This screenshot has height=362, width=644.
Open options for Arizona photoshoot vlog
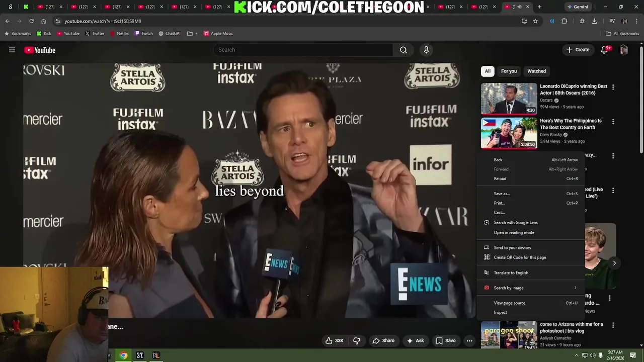(613, 325)
